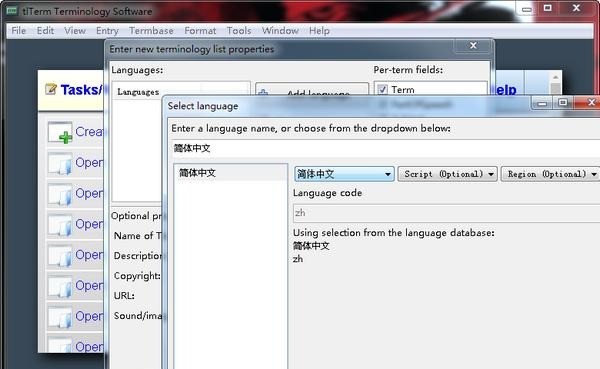This screenshot has width=600, height=369.
Task: Click the folder icon beside the first Open link
Action: coord(60,163)
